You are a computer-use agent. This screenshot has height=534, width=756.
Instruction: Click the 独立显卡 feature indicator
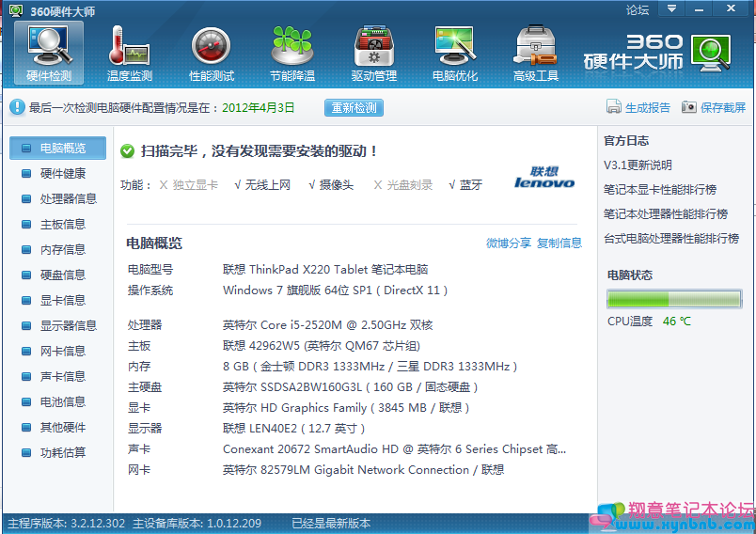[x=188, y=185]
